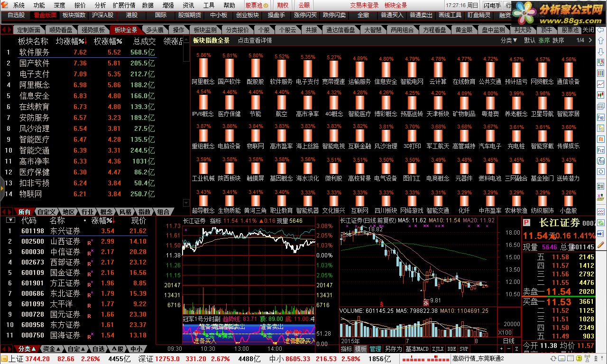Click the 普通买入 toolbar button
The width and height of the screenshot is (607, 364).
click(392, 15)
